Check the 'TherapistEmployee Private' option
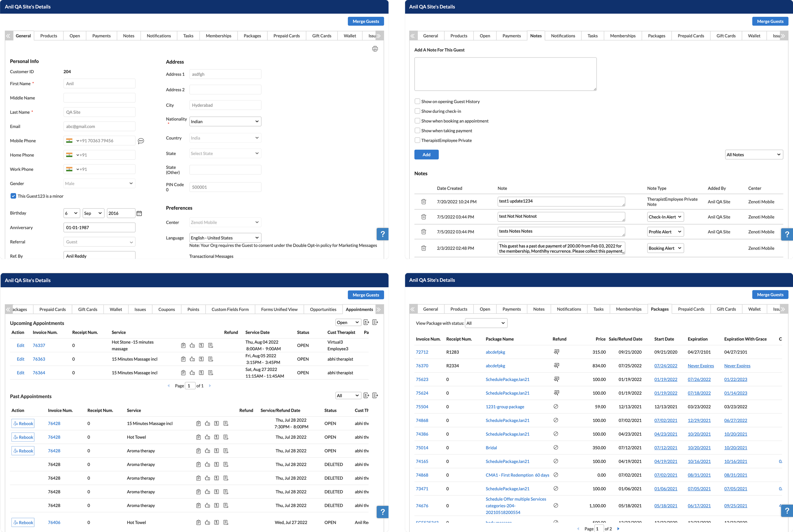The image size is (793, 532). [417, 140]
